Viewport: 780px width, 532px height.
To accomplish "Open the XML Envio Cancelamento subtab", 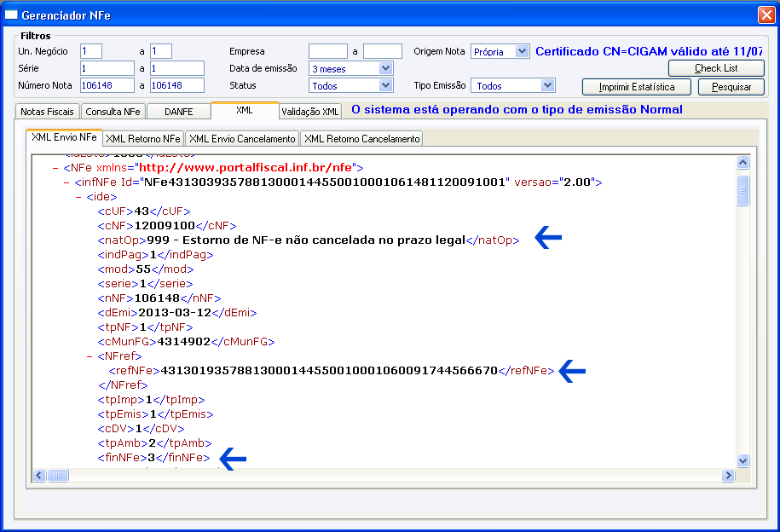I will point(242,138).
